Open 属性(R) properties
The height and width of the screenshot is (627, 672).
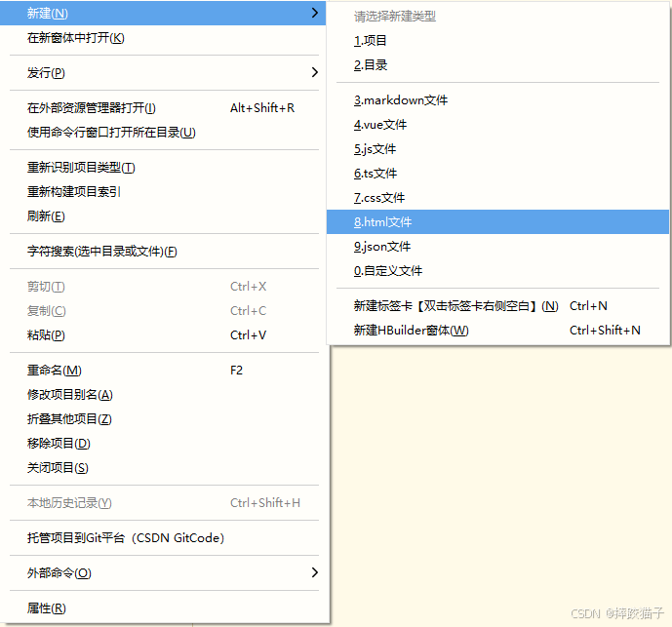165,608
